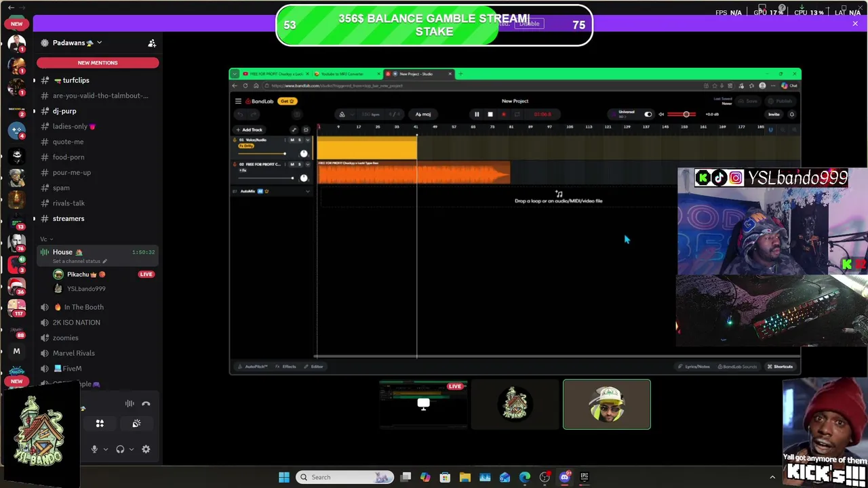Click browser back arrow in streamed window

pos(235,86)
